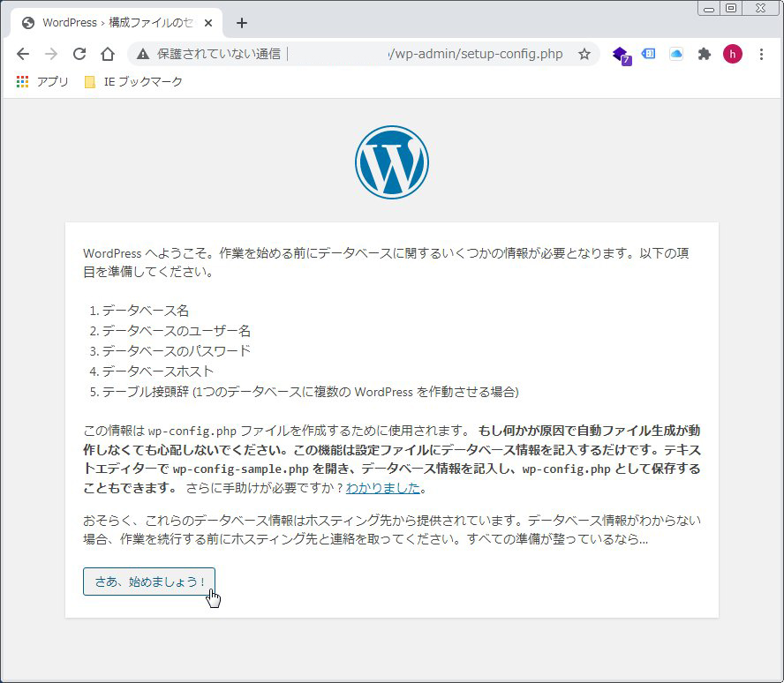The width and height of the screenshot is (784, 683).
Task: Click the browser forward arrow
Action: (51, 54)
